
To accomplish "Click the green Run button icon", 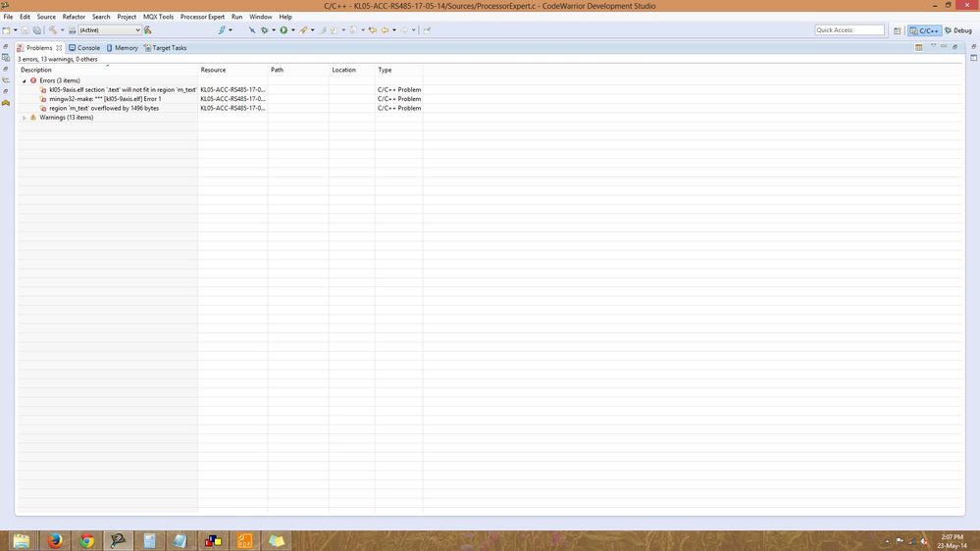I will point(284,30).
